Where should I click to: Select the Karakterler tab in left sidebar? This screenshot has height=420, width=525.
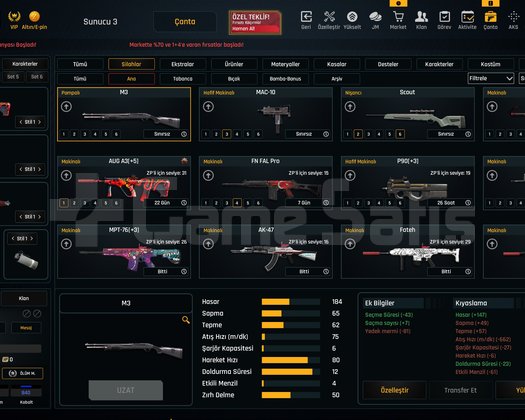[x=25, y=64]
